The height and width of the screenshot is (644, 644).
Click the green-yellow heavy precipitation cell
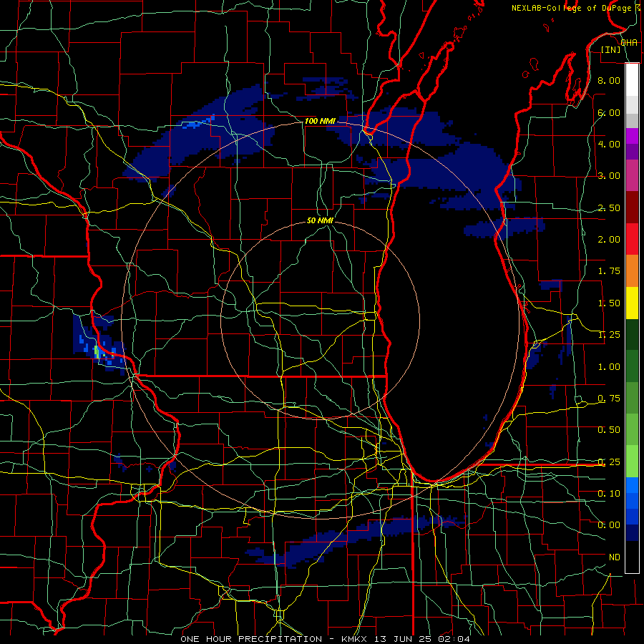tap(97, 352)
